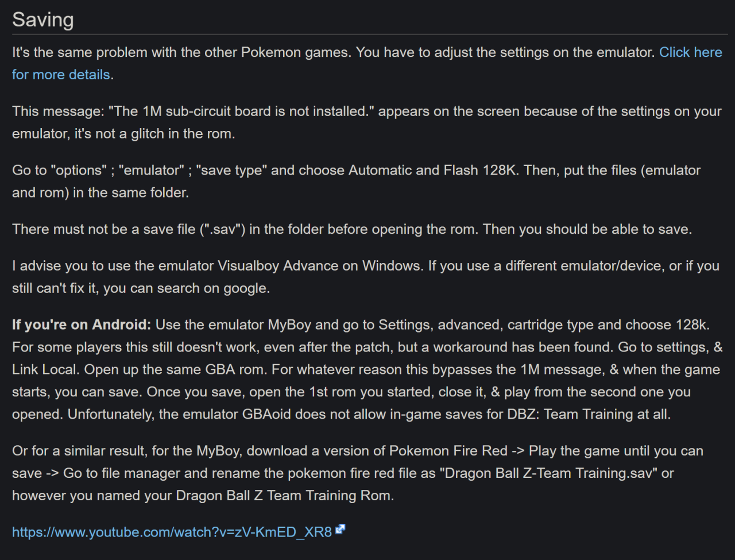Screen dimensions: 735x560
Task: Click the words "Pokemon Fire Red"
Action: pos(448,451)
